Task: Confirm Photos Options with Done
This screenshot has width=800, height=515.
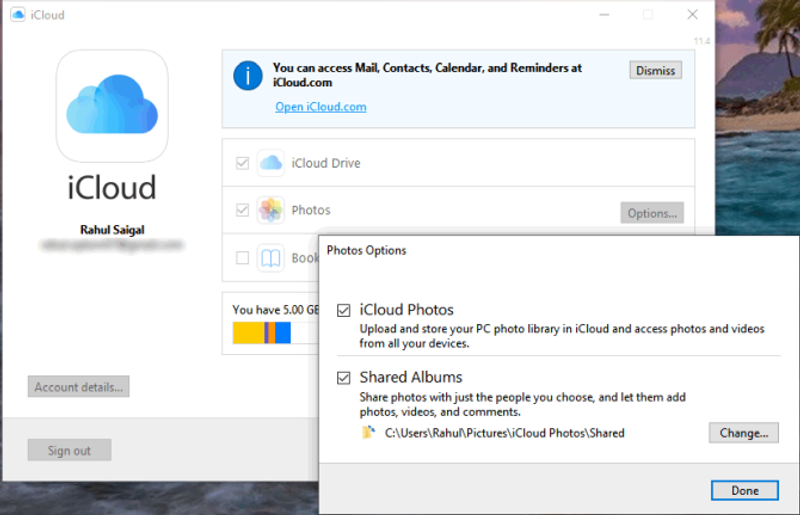Action: coord(744,490)
